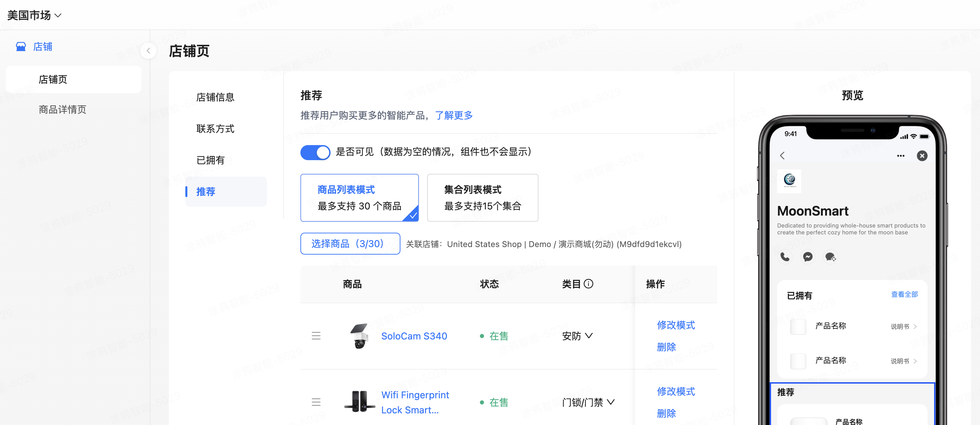Open the 商品详情页 sidebar menu item
This screenshot has width=980, height=425.
62,110
